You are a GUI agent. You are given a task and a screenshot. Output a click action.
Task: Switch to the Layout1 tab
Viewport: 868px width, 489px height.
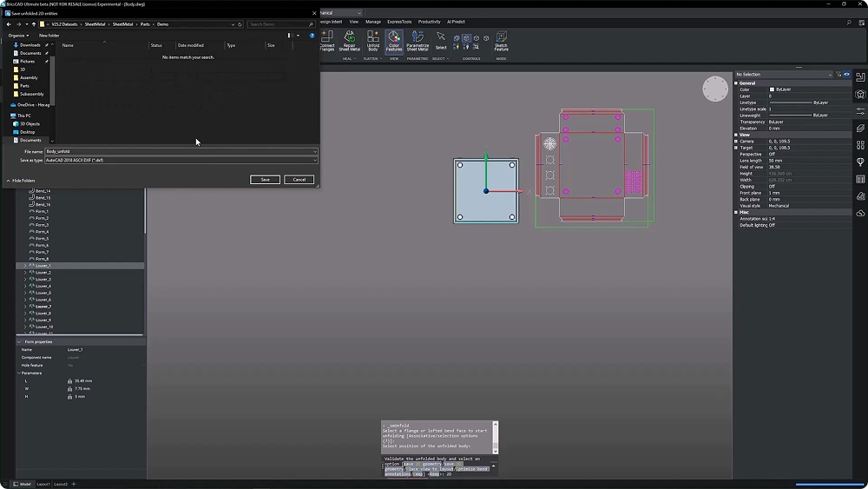point(43,484)
